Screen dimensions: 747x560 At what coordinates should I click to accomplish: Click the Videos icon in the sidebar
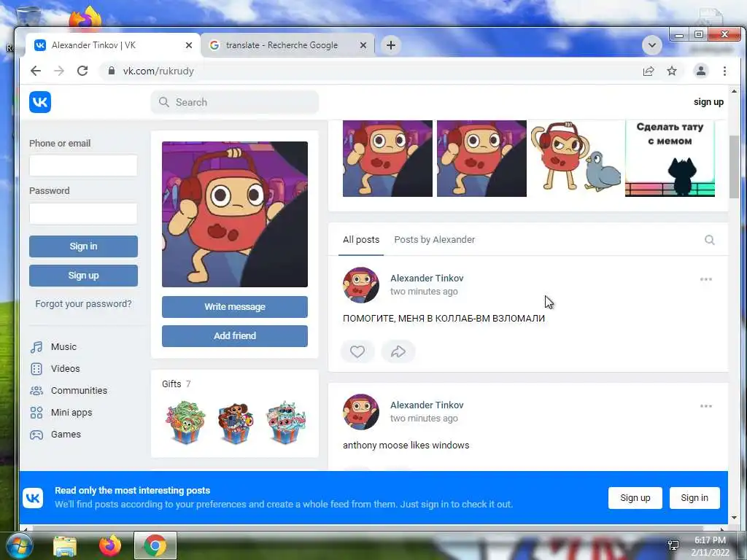tap(36, 368)
